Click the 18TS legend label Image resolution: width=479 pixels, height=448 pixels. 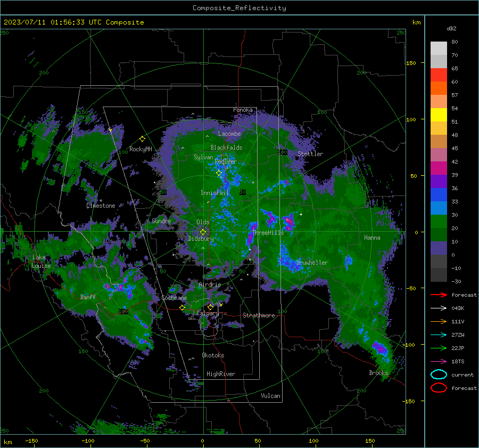click(458, 362)
